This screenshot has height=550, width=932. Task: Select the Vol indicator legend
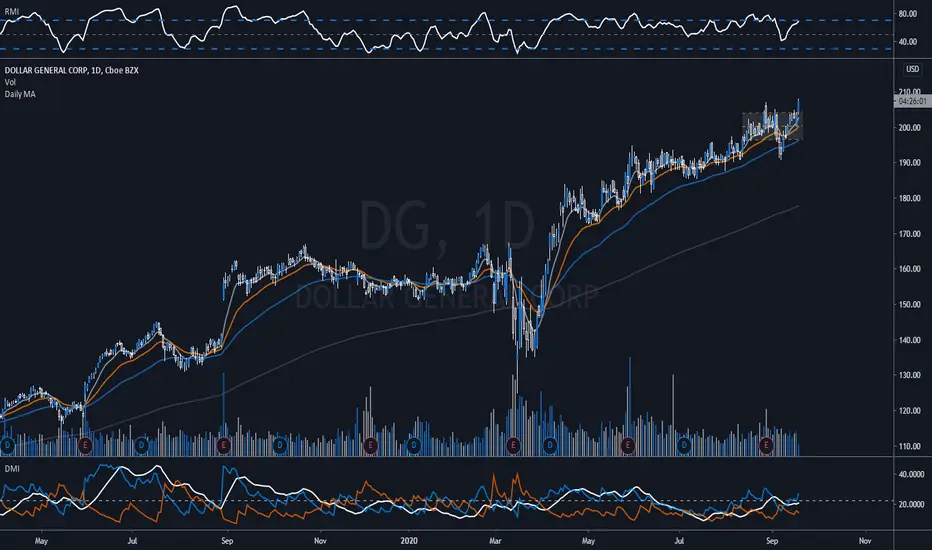(10, 82)
